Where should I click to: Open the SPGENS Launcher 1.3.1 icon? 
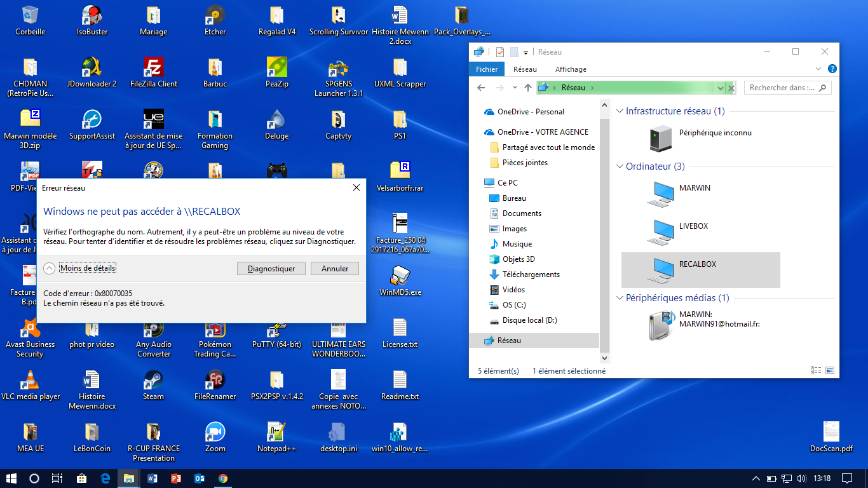pyautogui.click(x=339, y=78)
